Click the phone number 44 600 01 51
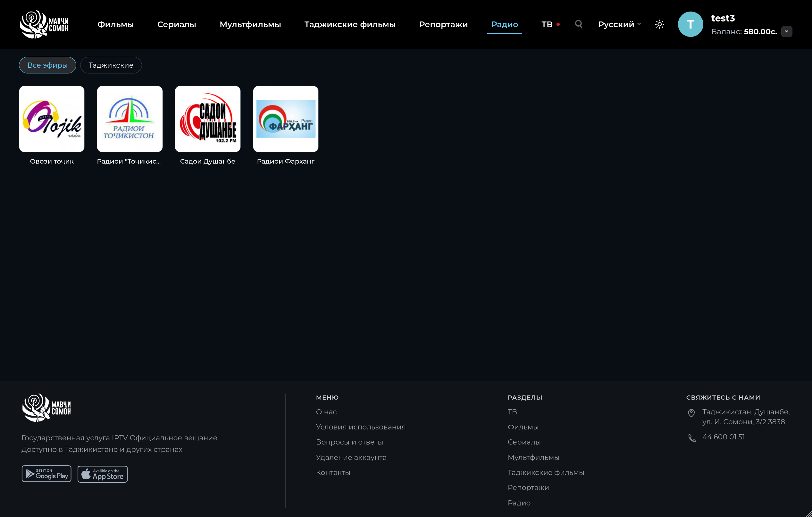This screenshot has height=517, width=812. pos(723,437)
